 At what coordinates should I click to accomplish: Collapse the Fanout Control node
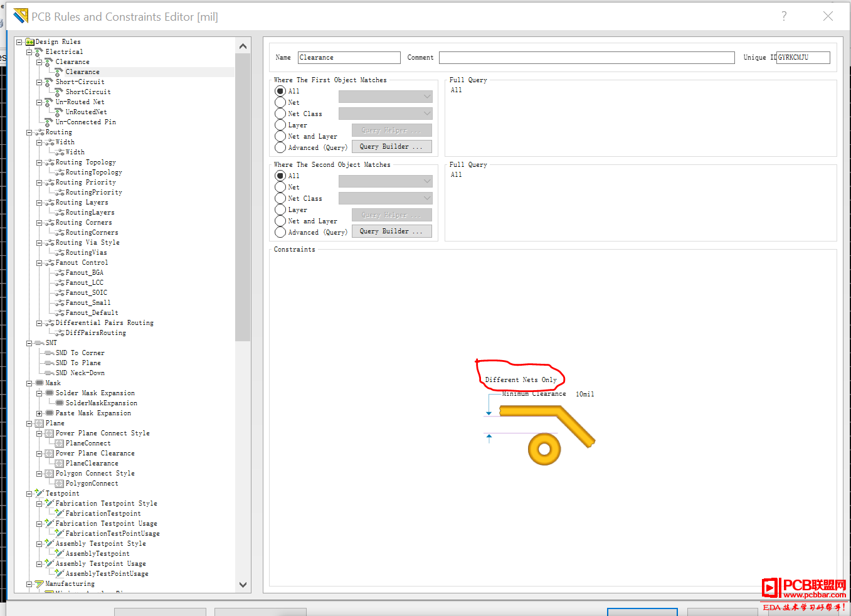click(39, 263)
